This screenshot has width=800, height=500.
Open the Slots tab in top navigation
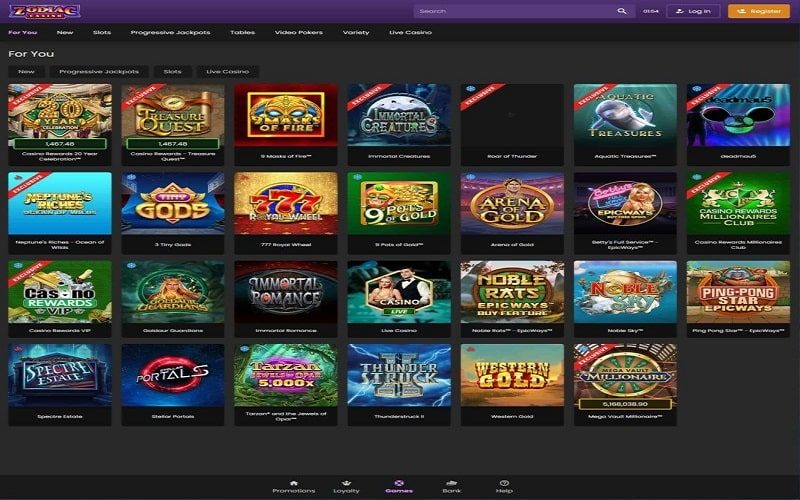pyautogui.click(x=102, y=32)
